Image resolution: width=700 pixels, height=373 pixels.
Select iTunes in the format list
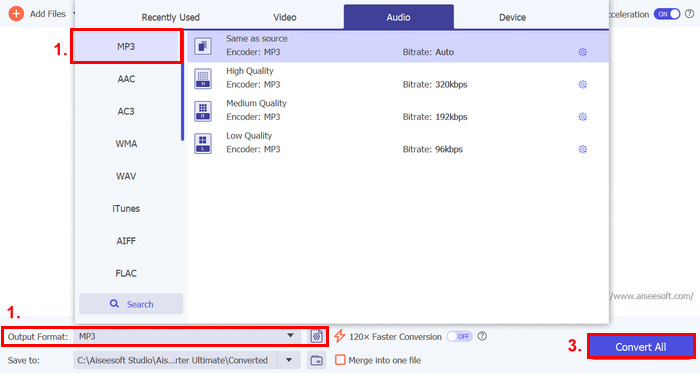(x=126, y=208)
